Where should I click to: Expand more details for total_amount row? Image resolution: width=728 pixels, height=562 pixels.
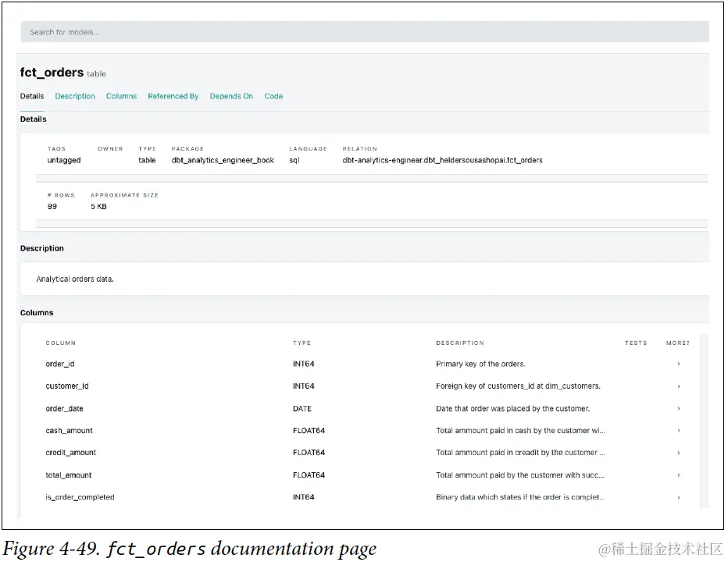tap(678, 475)
